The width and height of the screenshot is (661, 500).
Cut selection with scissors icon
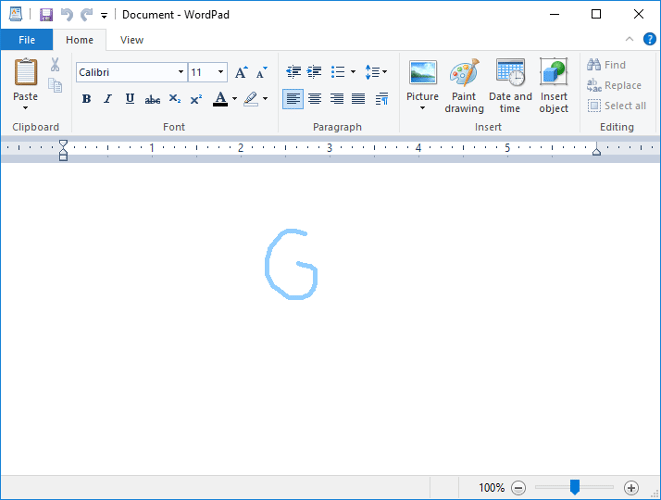(55, 65)
